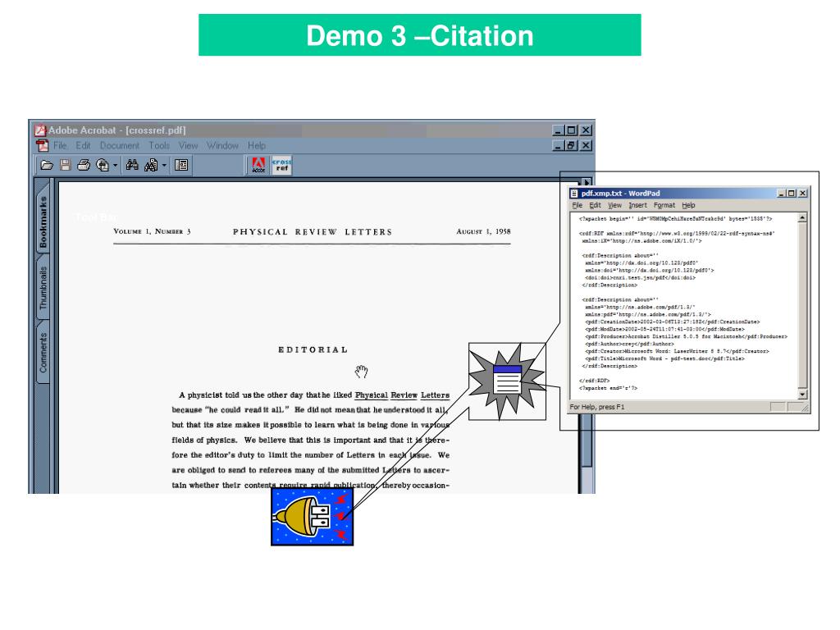
Task: Click the crossref plugin toolbar button
Action: click(282, 165)
